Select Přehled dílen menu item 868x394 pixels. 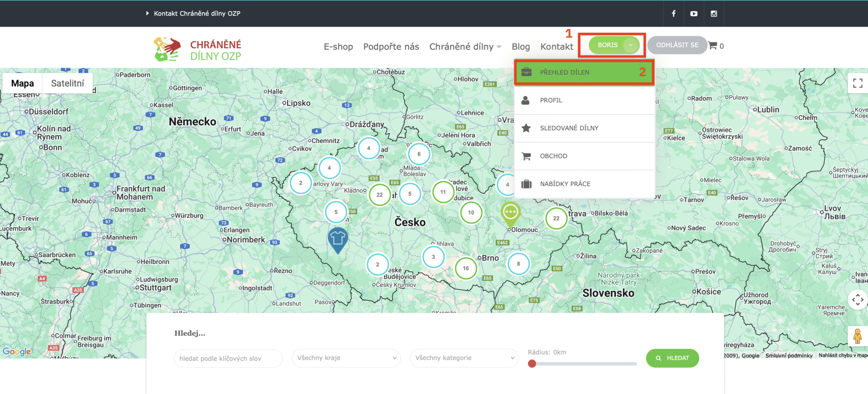(584, 73)
